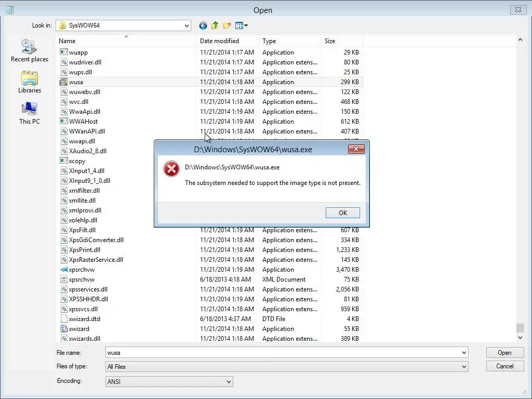
Task: Select wudriver.dll file icon
Action: click(x=63, y=62)
